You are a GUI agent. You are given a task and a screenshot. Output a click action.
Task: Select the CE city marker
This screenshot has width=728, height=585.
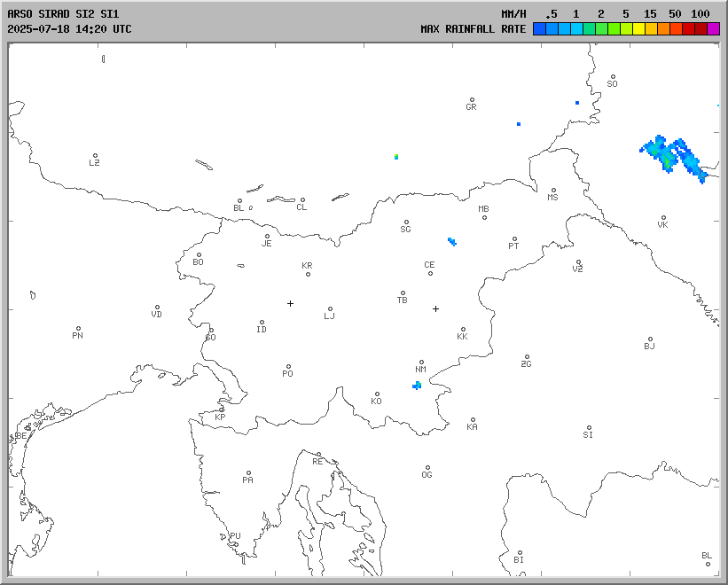tap(430, 272)
